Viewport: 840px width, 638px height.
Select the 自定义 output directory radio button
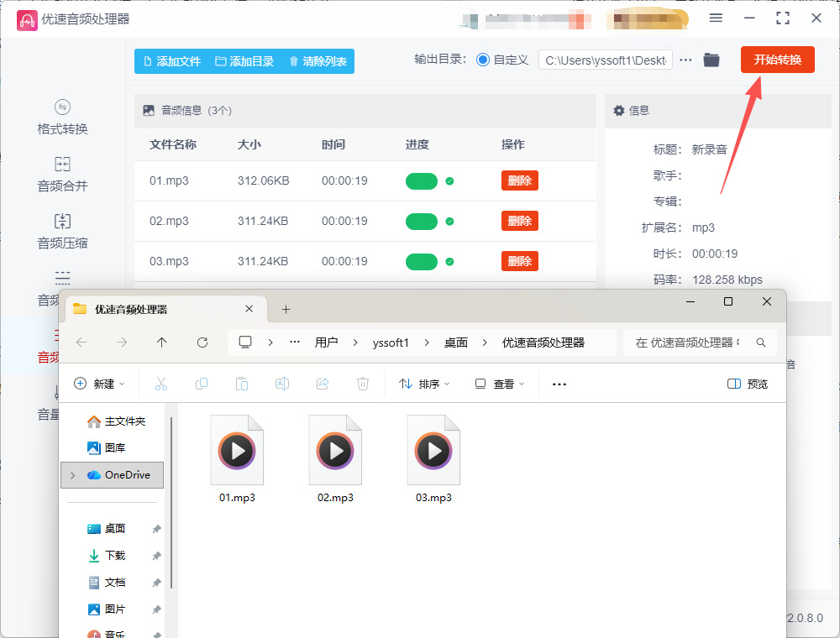click(x=483, y=60)
